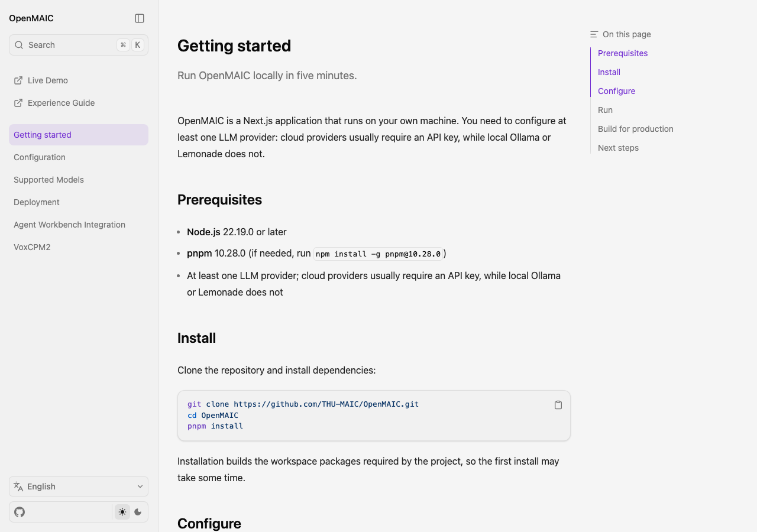Open Agent Workbench Integration page

(x=79, y=225)
